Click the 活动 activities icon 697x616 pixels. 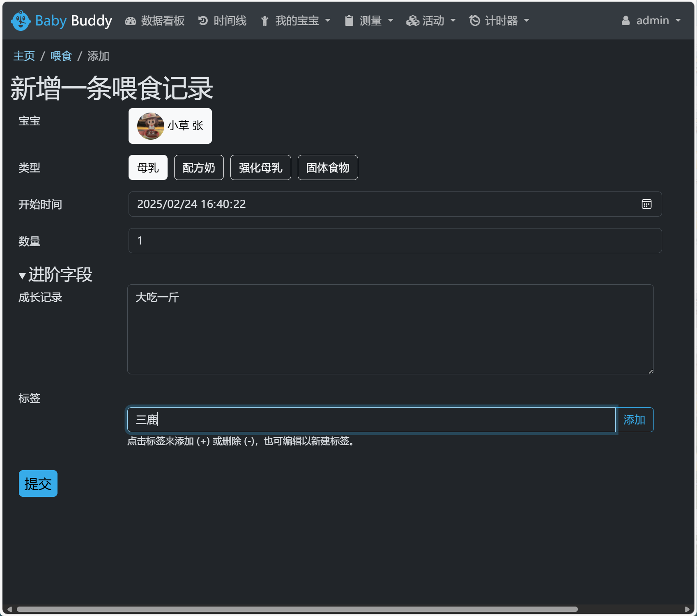click(412, 21)
